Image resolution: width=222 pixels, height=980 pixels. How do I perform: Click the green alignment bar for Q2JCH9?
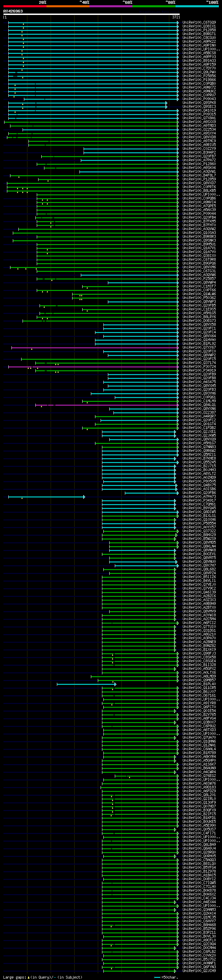click(140, 971)
